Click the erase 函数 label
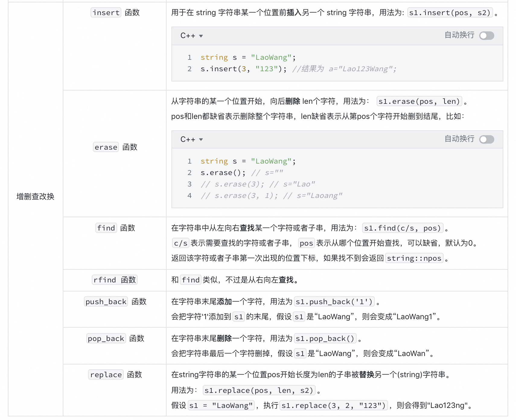The width and height of the screenshot is (516, 420). [115, 147]
